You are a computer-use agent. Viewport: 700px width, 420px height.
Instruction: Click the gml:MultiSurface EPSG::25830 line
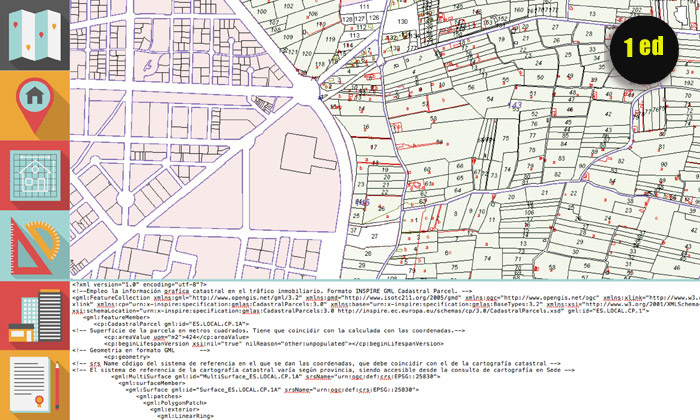[x=275, y=377]
